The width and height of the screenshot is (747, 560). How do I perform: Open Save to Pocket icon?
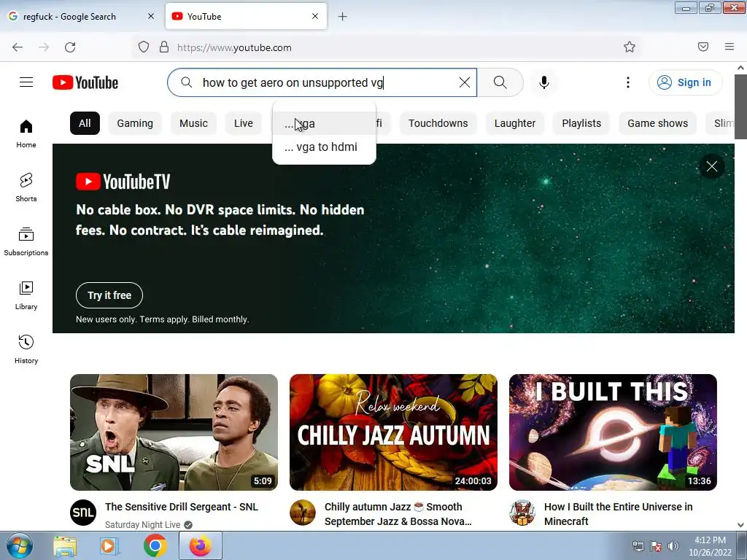(703, 47)
